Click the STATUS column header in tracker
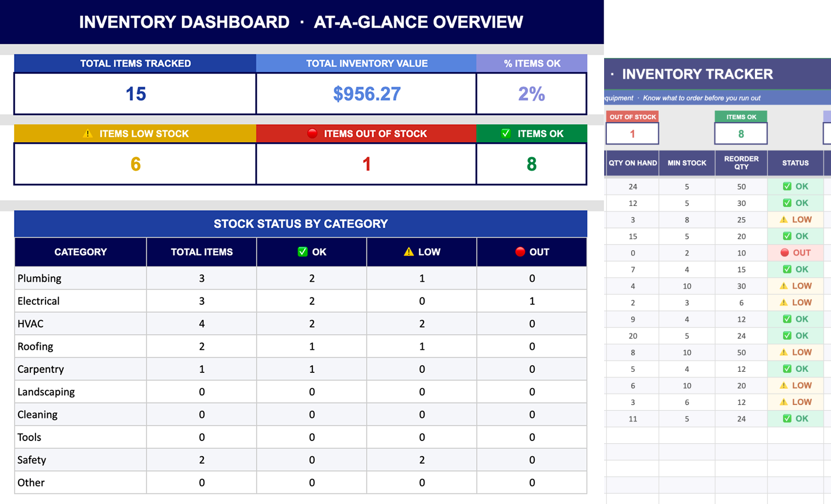 click(x=795, y=163)
